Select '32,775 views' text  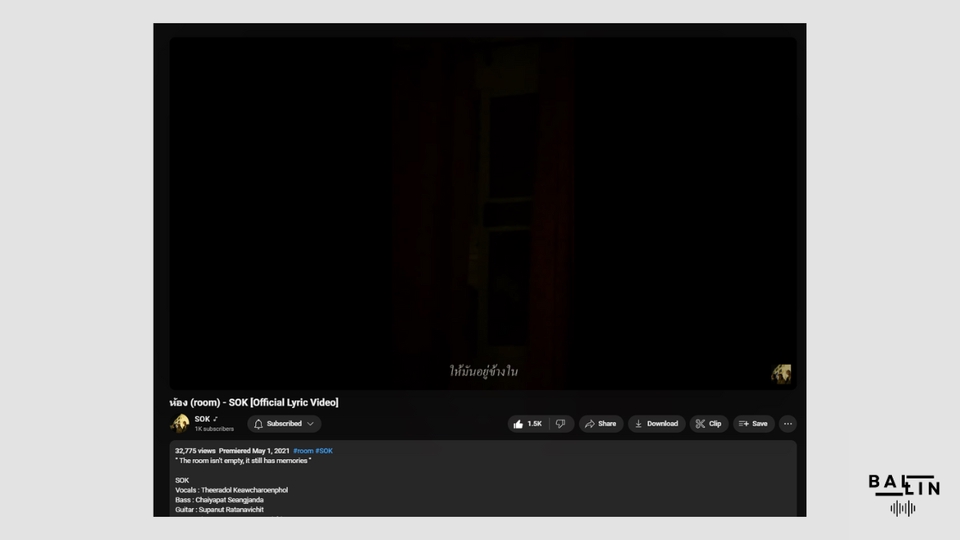click(195, 451)
